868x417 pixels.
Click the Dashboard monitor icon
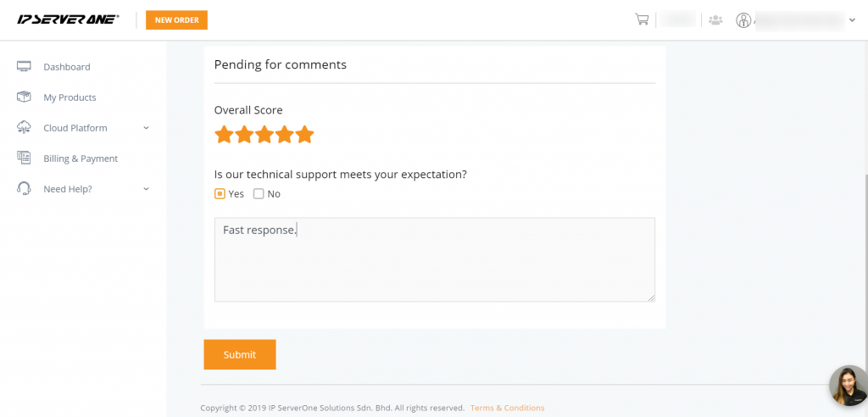[x=24, y=67]
